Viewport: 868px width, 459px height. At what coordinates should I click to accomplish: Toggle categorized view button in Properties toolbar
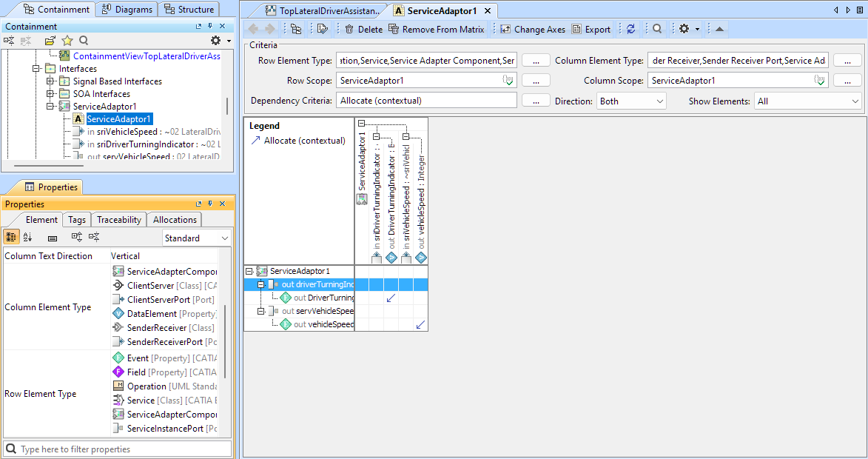[11, 238]
